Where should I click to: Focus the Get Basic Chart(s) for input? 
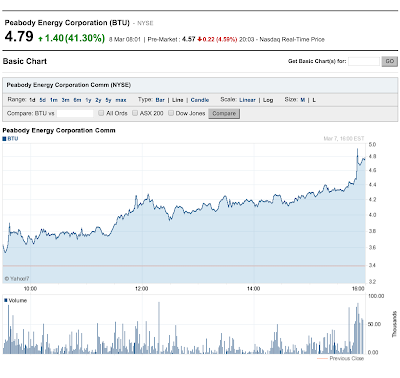[364, 61]
